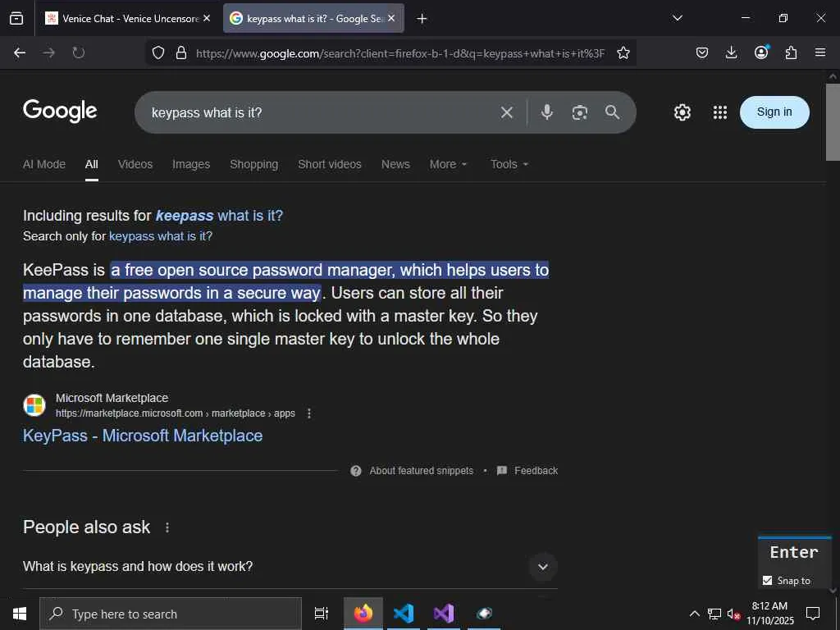
Task: Open Visual Studio Code from taskbar
Action: (404, 614)
